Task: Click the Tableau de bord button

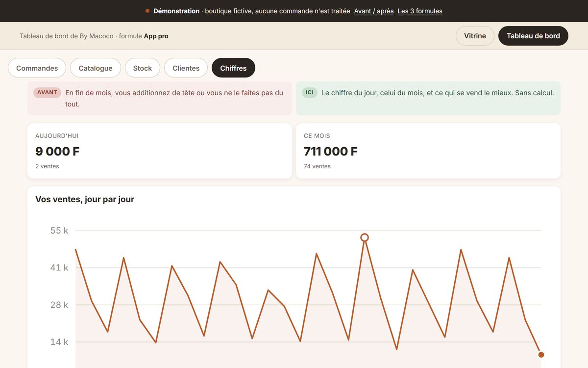Action: pyautogui.click(x=533, y=36)
